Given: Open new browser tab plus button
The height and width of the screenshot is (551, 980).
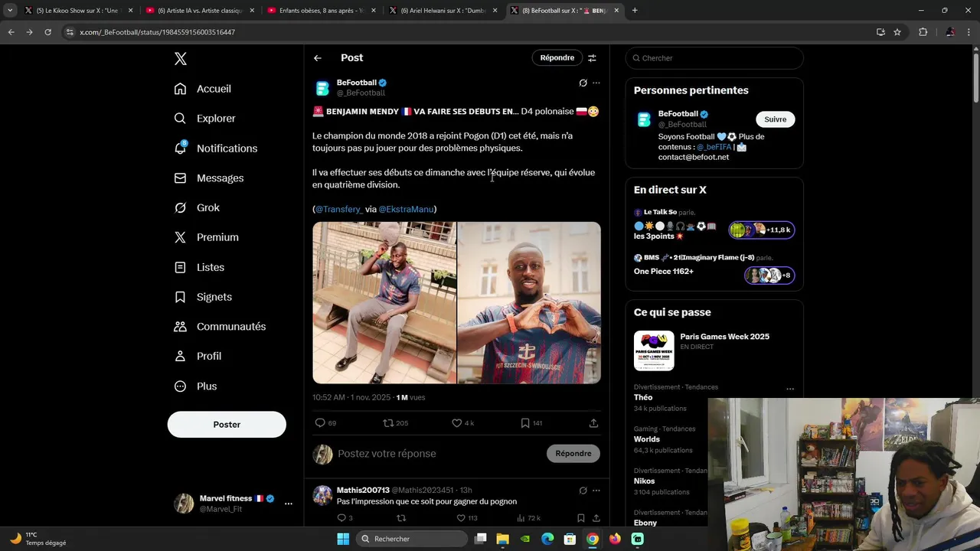Looking at the screenshot, I should (x=635, y=11).
